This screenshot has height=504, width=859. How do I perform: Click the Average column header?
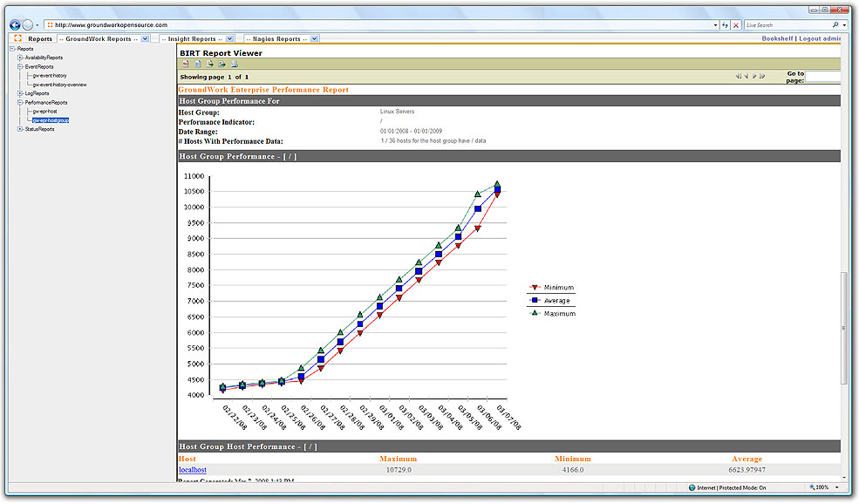(747, 459)
